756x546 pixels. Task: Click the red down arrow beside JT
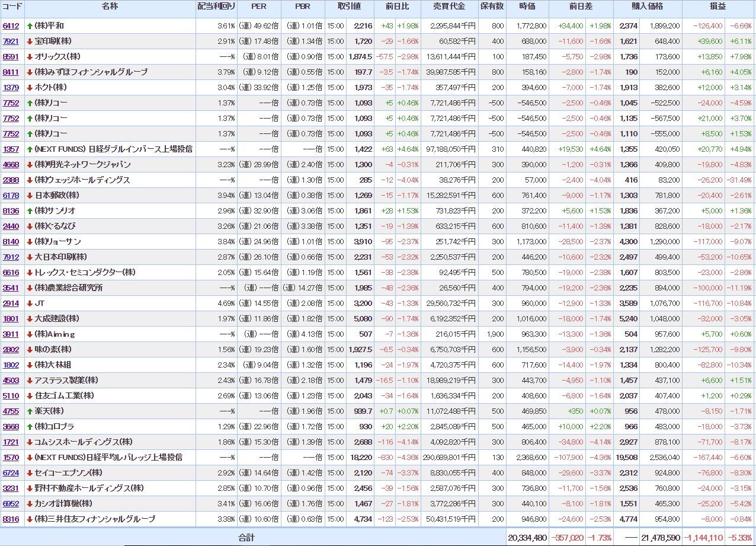pyautogui.click(x=30, y=304)
